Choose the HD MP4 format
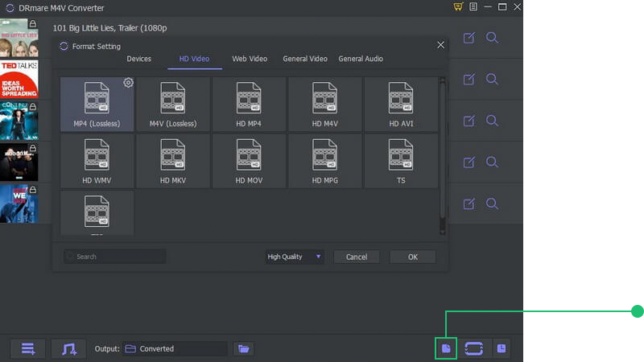This screenshot has height=362, width=644. pyautogui.click(x=249, y=105)
